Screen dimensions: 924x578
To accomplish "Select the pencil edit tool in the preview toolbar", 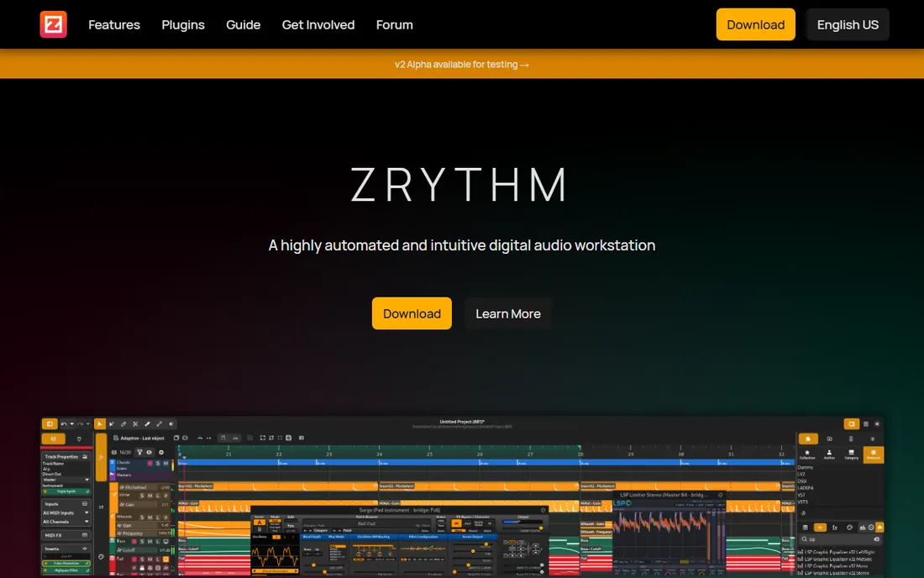I will coord(123,424).
